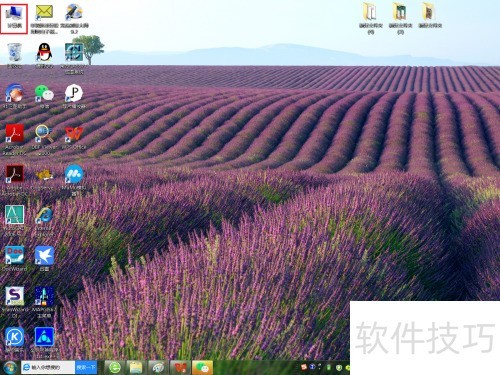Screen dimensions: 500x375
Task: Select the yellow envelope mail shortcut
Action: point(44,19)
